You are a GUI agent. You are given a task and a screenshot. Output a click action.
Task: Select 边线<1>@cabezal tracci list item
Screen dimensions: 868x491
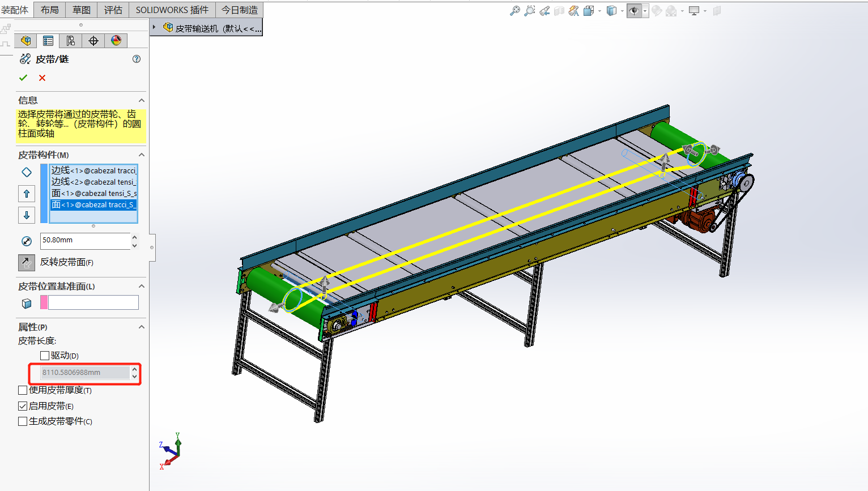click(93, 170)
